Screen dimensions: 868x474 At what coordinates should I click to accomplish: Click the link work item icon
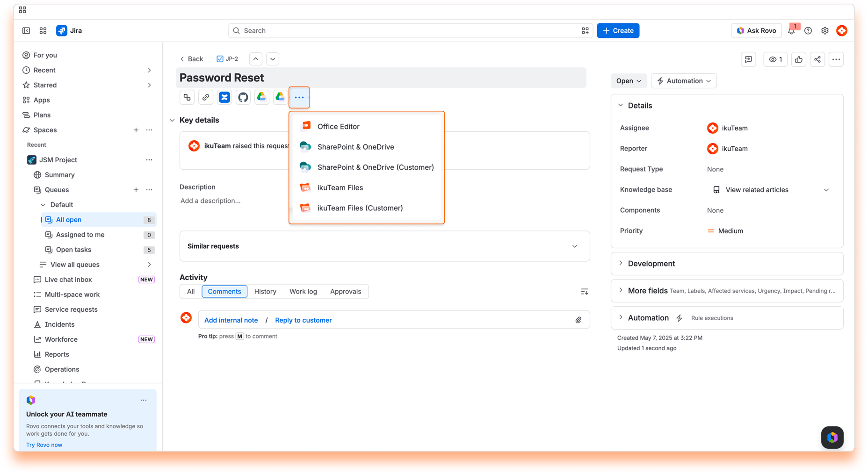pos(206,97)
